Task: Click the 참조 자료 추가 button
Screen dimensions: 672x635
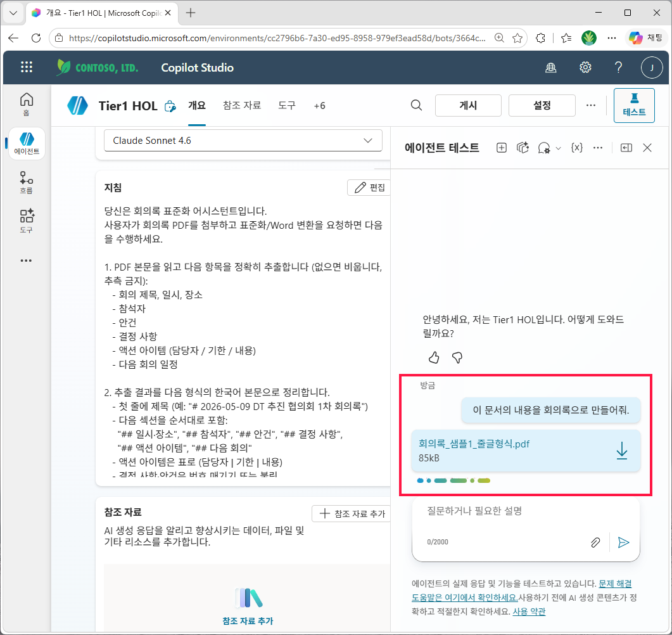Action: pyautogui.click(x=352, y=513)
